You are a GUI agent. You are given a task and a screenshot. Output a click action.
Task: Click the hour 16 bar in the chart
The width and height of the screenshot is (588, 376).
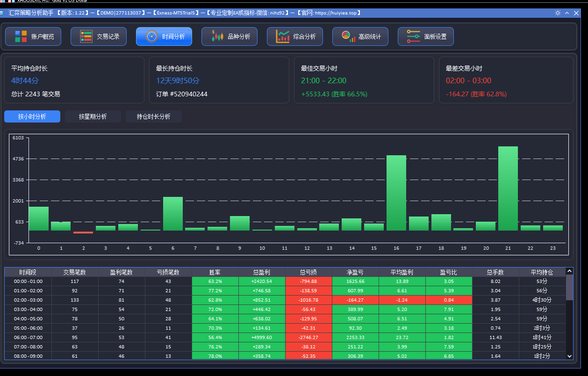396,193
